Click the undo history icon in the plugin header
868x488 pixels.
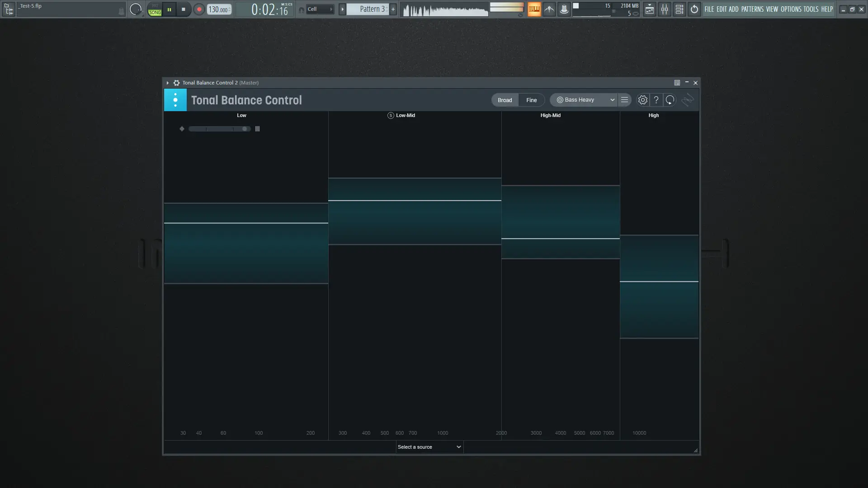(x=670, y=100)
